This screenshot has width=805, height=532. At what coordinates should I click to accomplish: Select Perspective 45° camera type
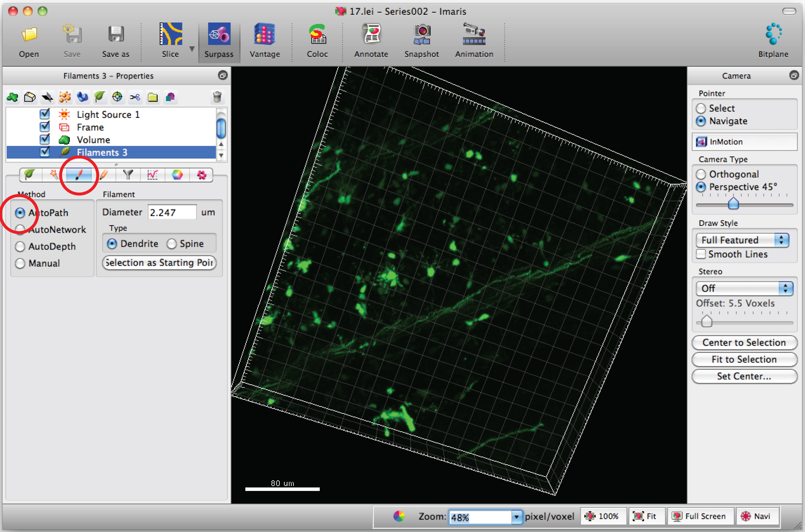[701, 187]
